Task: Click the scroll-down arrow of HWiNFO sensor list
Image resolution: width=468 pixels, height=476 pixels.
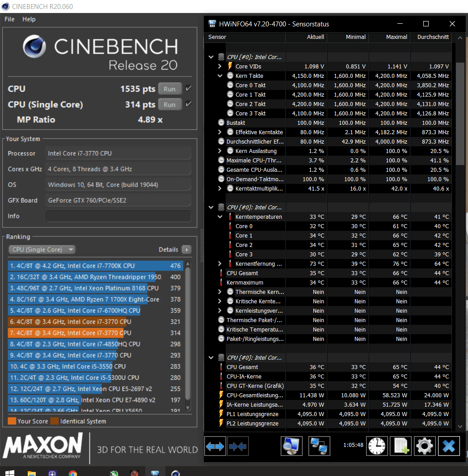Action: tap(460, 426)
